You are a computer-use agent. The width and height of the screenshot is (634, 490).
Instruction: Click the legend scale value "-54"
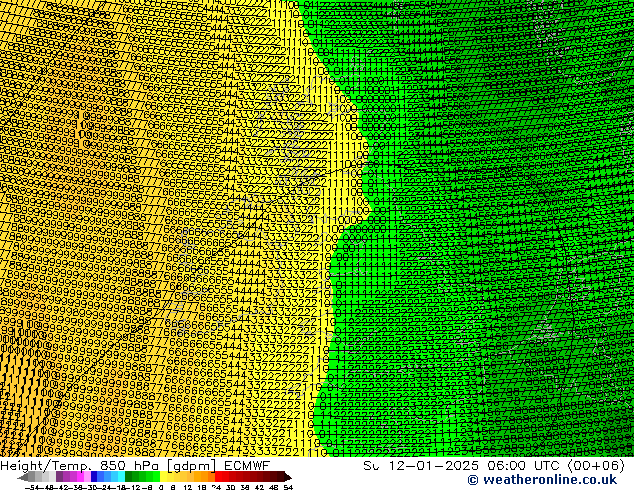click(x=32, y=488)
